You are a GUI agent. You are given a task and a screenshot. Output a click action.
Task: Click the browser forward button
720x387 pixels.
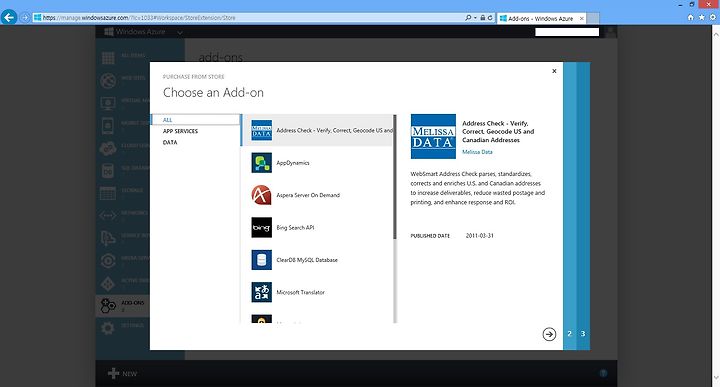[25, 17]
